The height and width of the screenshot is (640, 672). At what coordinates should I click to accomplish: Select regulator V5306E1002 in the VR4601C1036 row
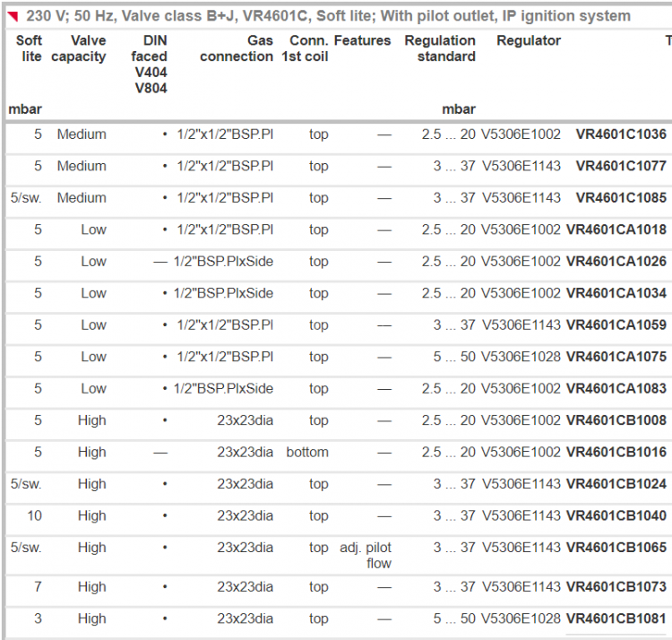coord(521,134)
